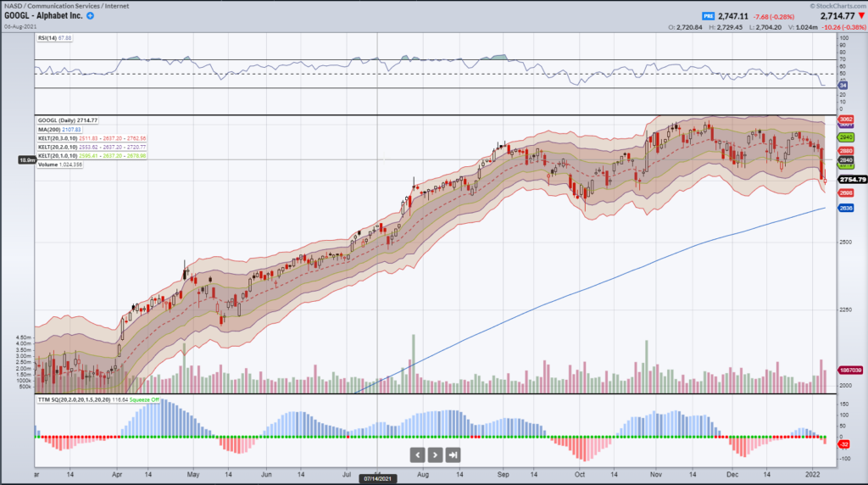
Task: Click the KELT(20,1.0,10) legend label
Action: coord(92,156)
